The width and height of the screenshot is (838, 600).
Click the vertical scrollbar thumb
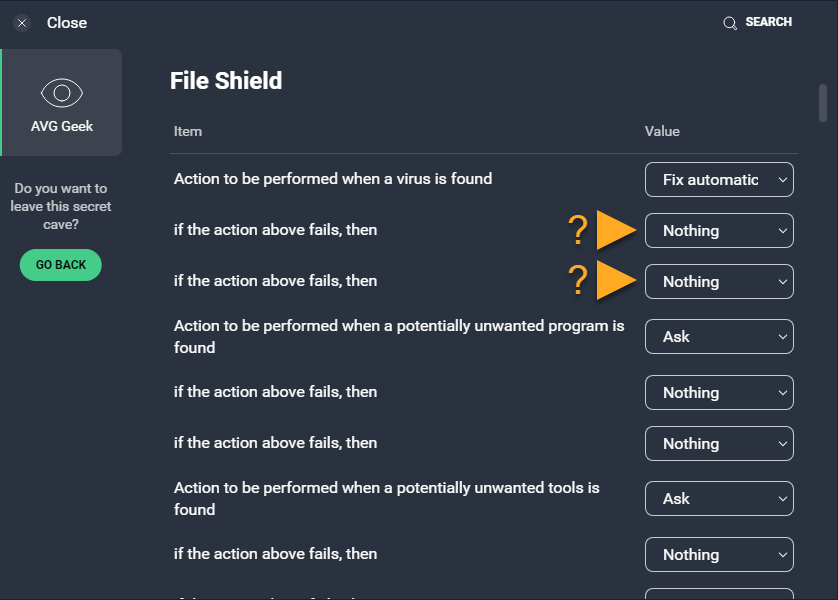[823, 102]
